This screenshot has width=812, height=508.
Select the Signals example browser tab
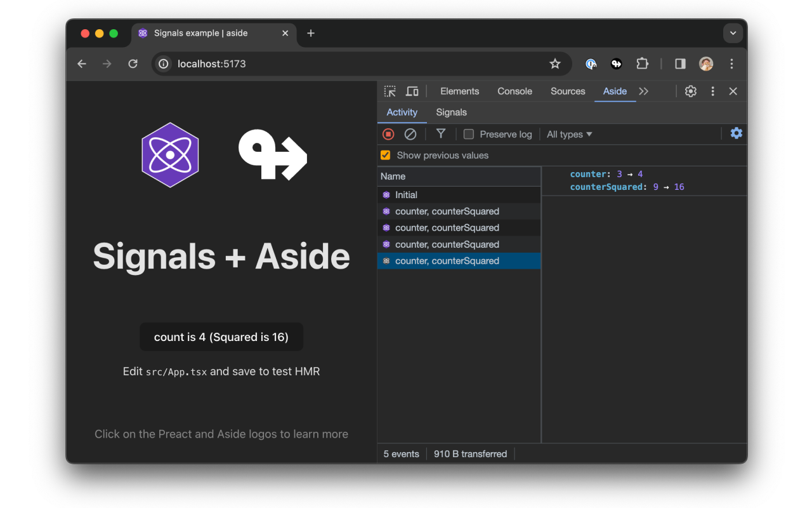pyautogui.click(x=214, y=33)
